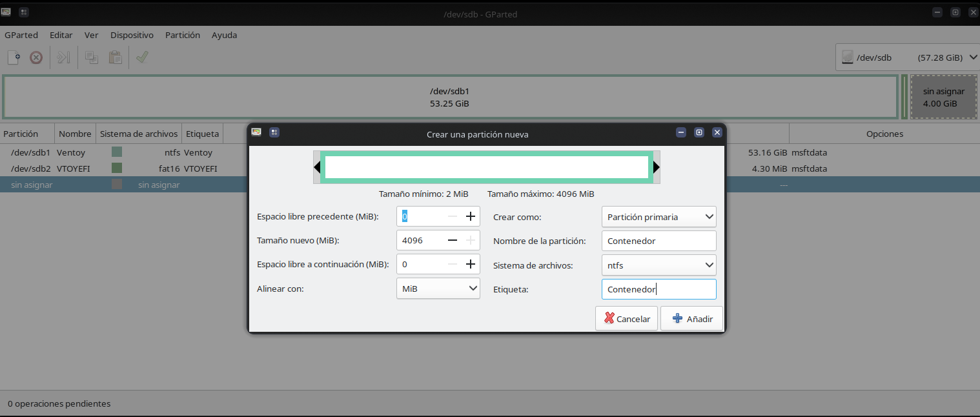The width and height of the screenshot is (980, 417).
Task: Click the Nombre de la partición field
Action: [658, 241]
